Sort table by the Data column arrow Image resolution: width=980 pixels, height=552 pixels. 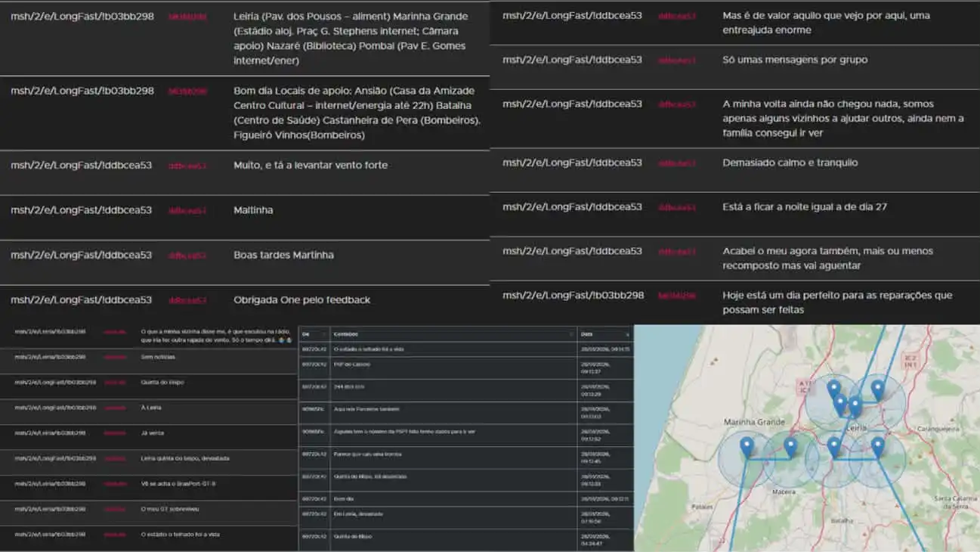[x=626, y=334]
